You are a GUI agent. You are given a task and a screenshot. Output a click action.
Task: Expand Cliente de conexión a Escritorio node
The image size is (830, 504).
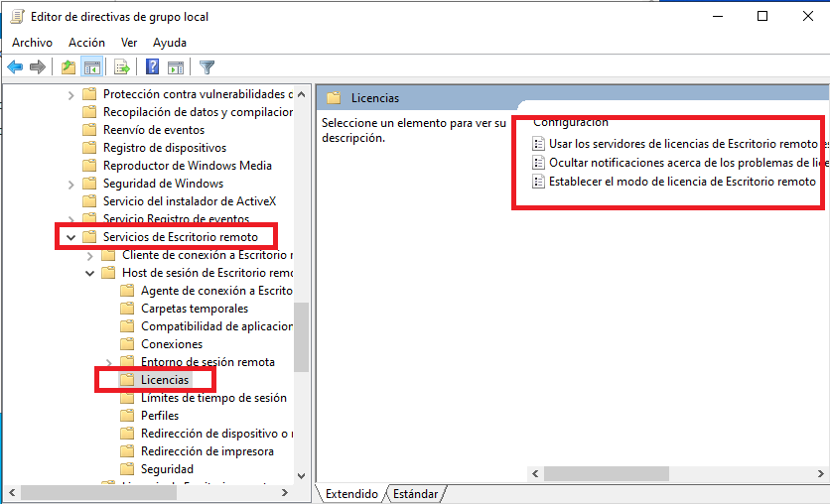(x=90, y=256)
